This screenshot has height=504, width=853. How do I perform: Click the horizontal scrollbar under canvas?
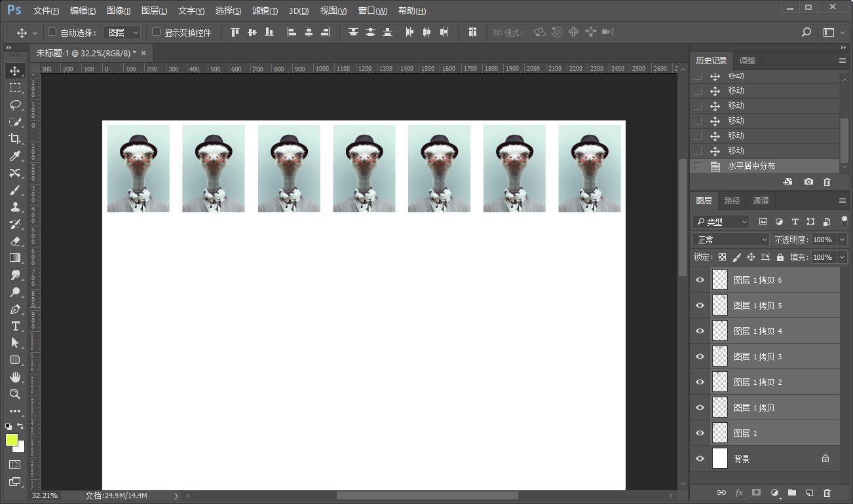click(427, 495)
